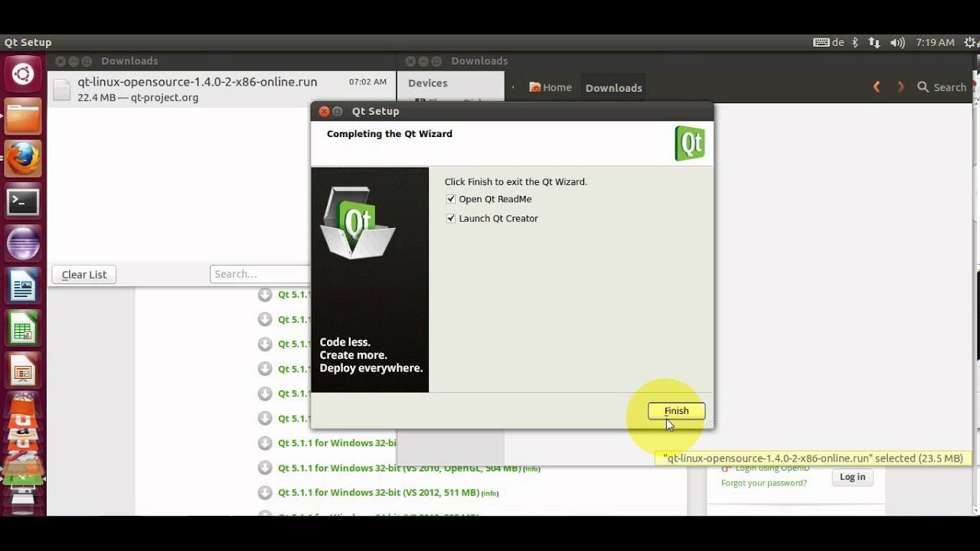Open the clock showing 7:19 AM
The image size is (980, 551).
[x=936, y=43]
